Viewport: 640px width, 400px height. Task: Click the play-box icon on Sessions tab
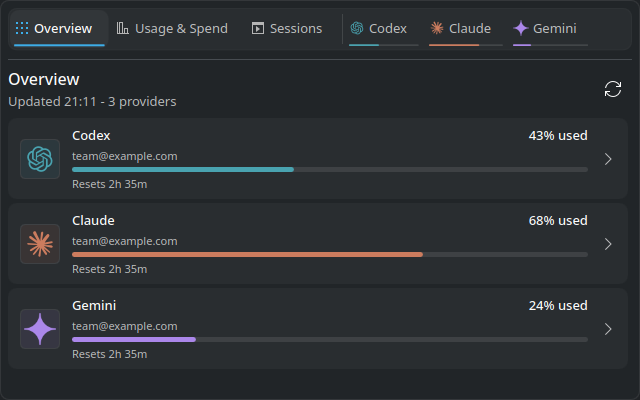258,28
